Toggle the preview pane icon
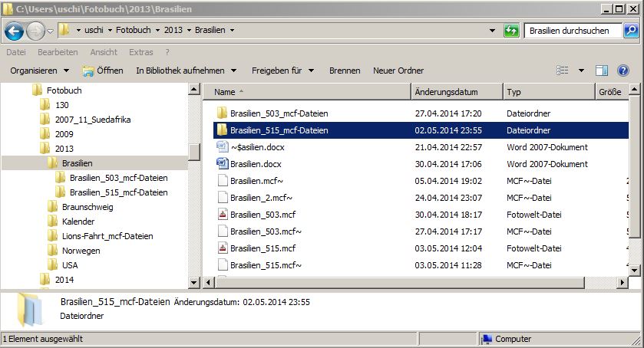Viewport: 644px width, 348px height. 602,71
